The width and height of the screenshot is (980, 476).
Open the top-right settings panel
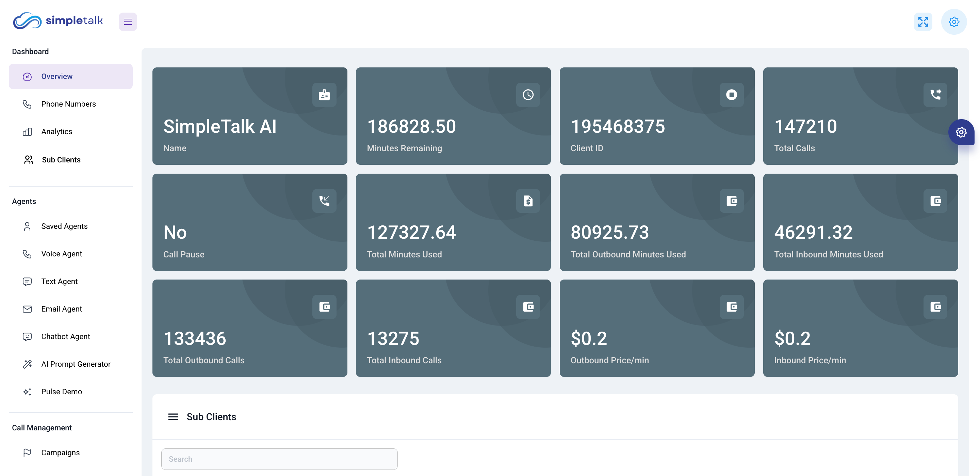click(x=954, y=22)
